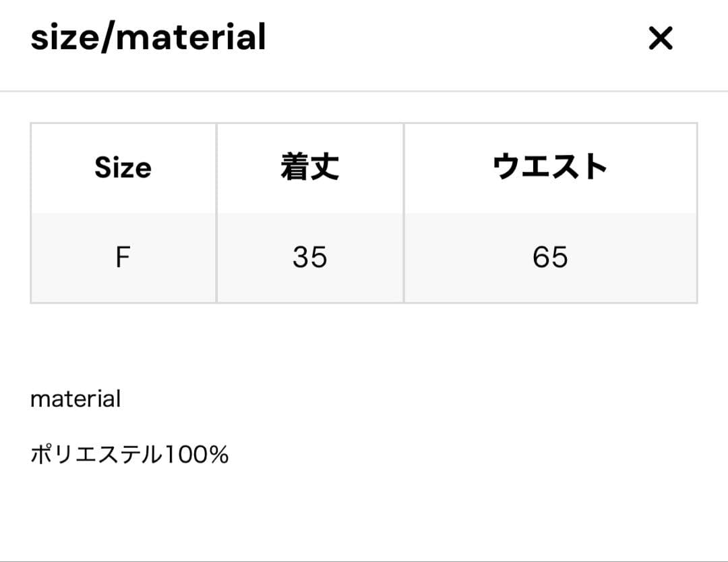Screen dimensions: 728x562
Task: Click the bottom border line of the panel
Action: pyautogui.click(x=364, y=560)
